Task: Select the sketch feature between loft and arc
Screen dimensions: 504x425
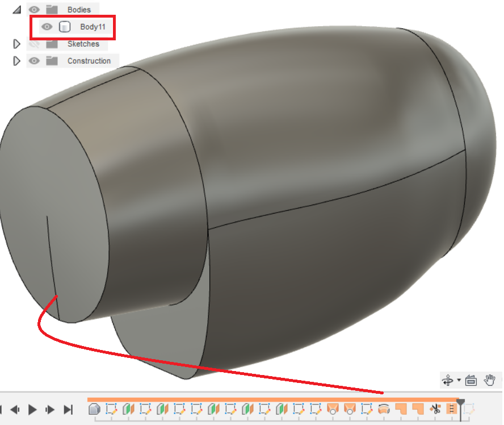Action: coord(367,409)
